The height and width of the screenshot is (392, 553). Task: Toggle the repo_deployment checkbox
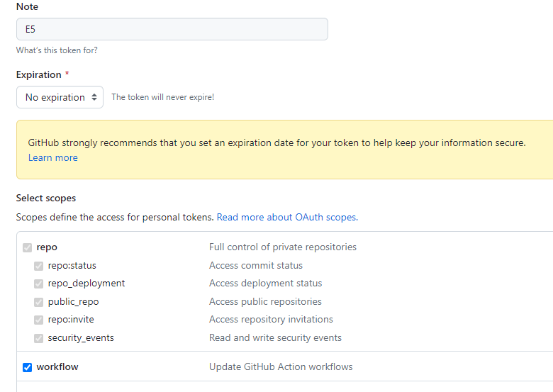(x=38, y=284)
